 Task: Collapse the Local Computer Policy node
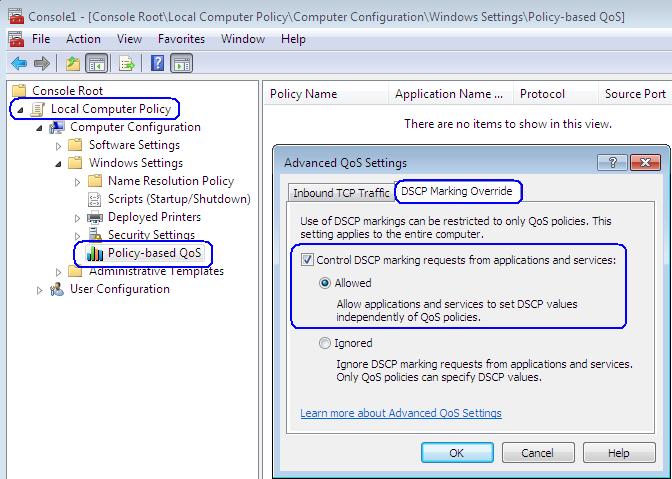point(22,109)
